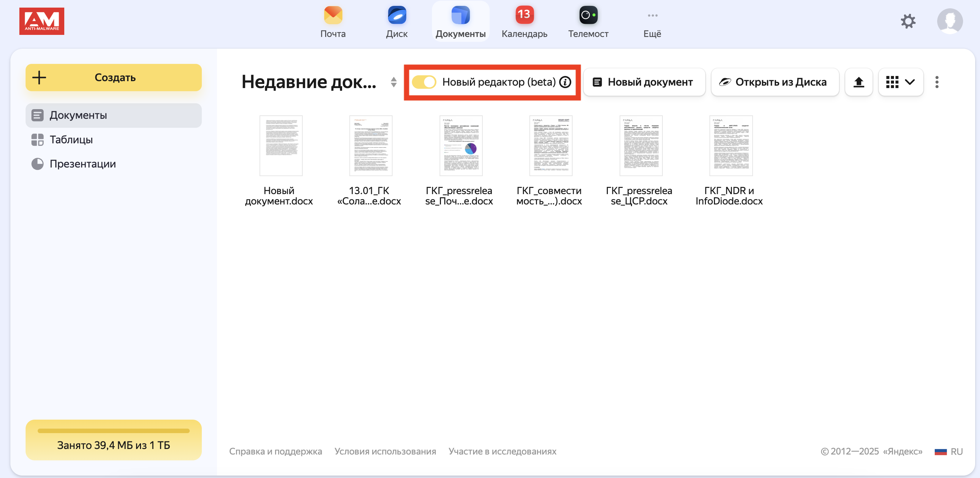Launch the Телемост video icon
The image size is (980, 478).
(x=588, y=16)
